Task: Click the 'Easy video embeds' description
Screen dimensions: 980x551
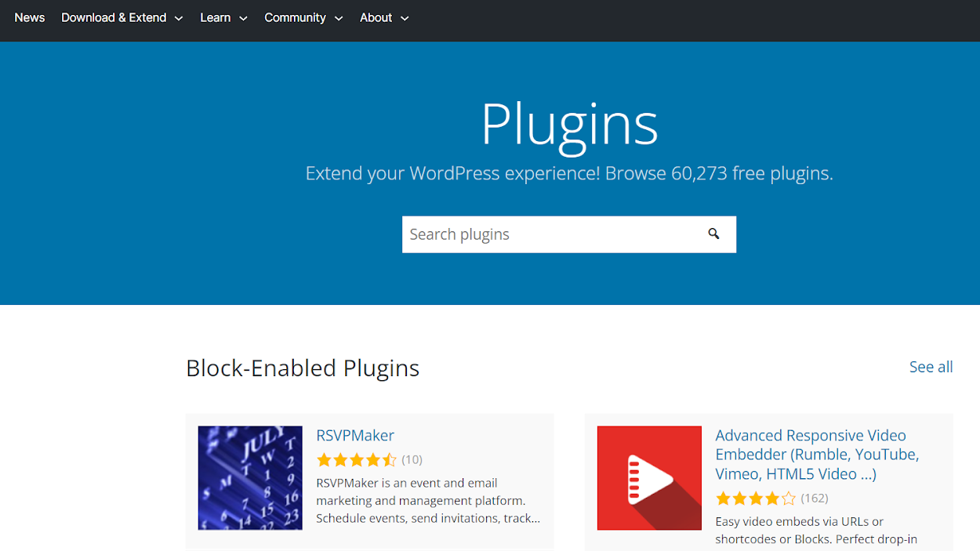Action: pos(816,530)
